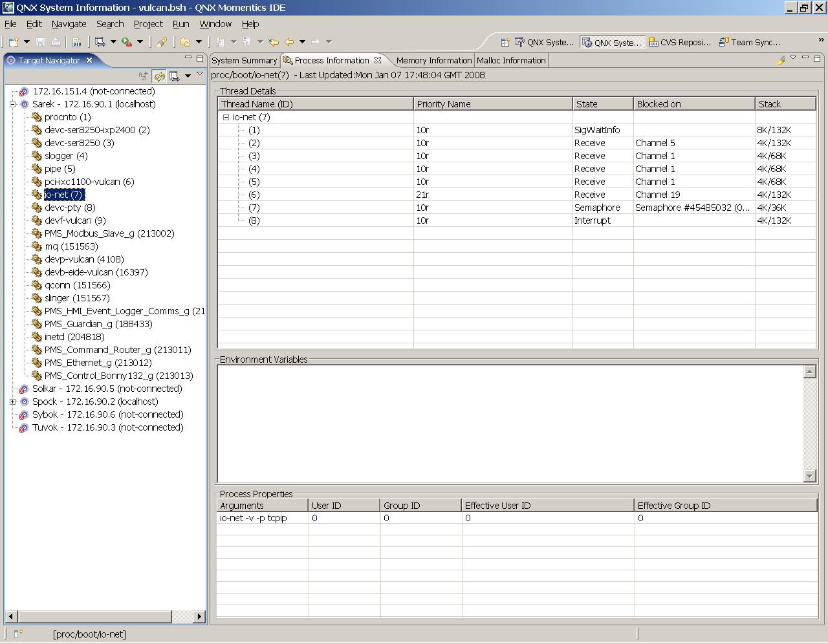Select slogger (4) process
828x644 pixels.
[66, 156]
